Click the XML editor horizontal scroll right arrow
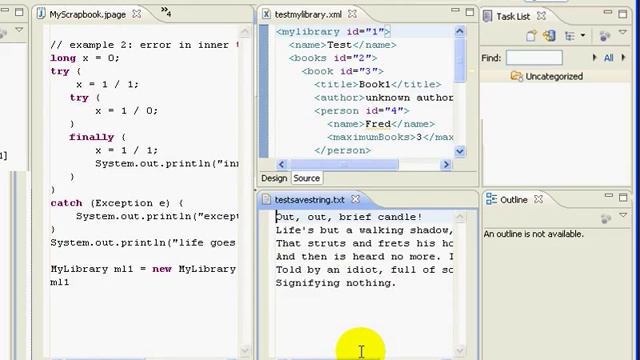 pyautogui.click(x=446, y=164)
